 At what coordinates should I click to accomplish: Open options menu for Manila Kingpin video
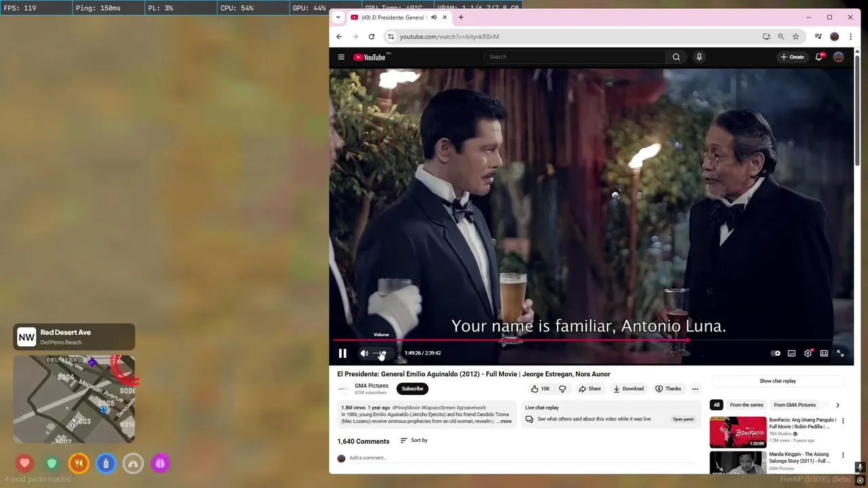pyautogui.click(x=843, y=455)
